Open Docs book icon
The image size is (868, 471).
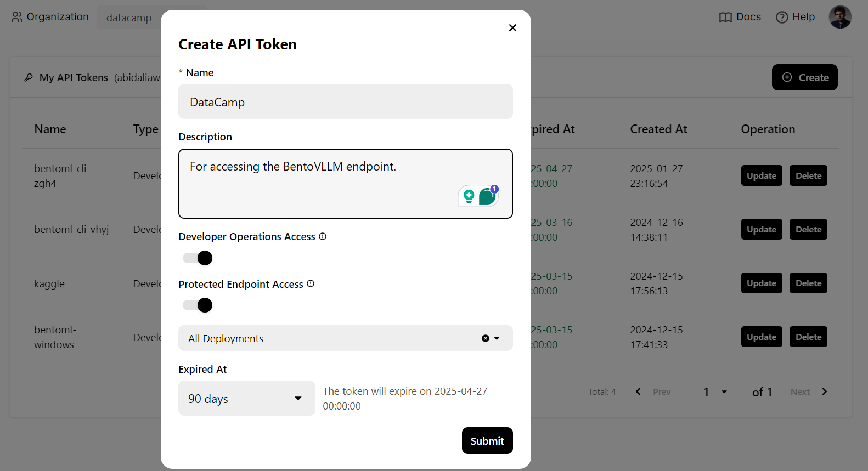(725, 18)
